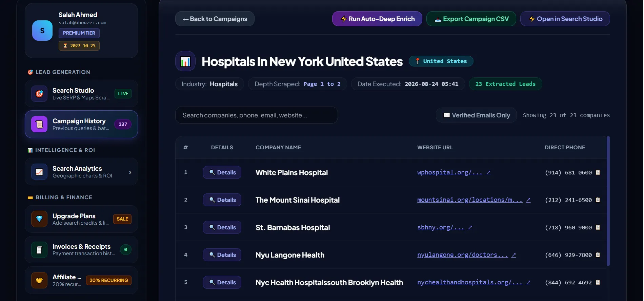Click the Details column header
644x301 pixels.
[x=222, y=147]
